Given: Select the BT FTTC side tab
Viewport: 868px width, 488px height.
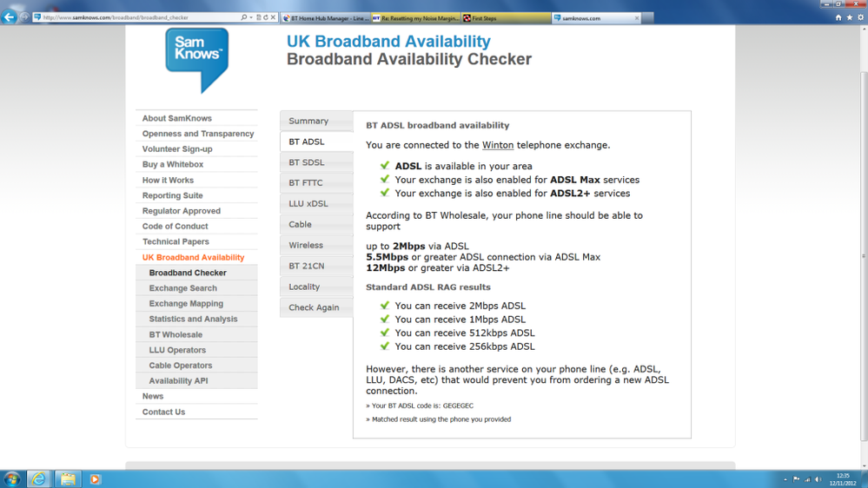Looking at the screenshot, I should [316, 183].
